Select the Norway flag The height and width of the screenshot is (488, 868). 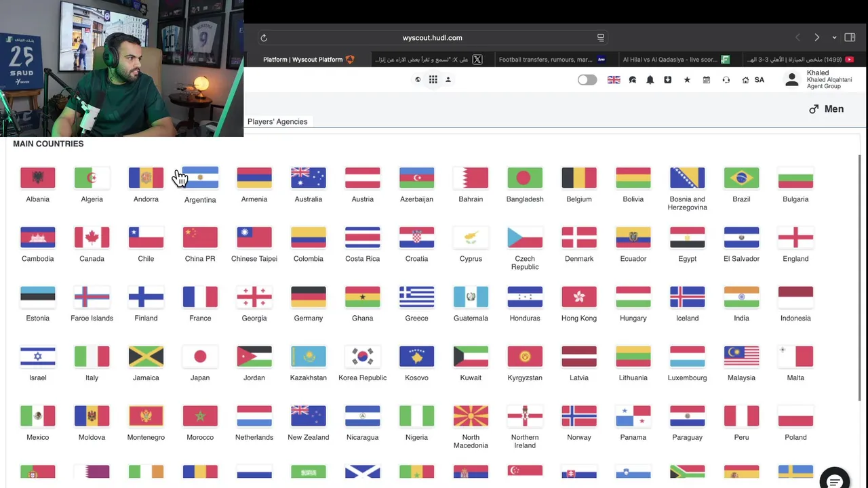(x=579, y=416)
